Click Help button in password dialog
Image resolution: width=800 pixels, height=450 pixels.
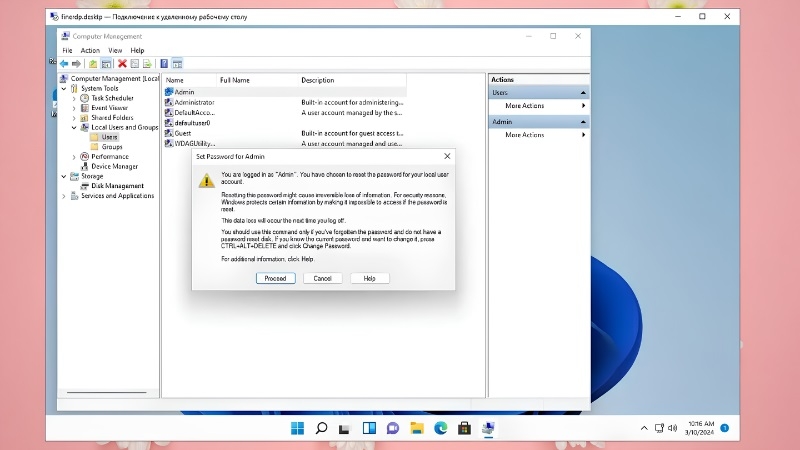[369, 278]
